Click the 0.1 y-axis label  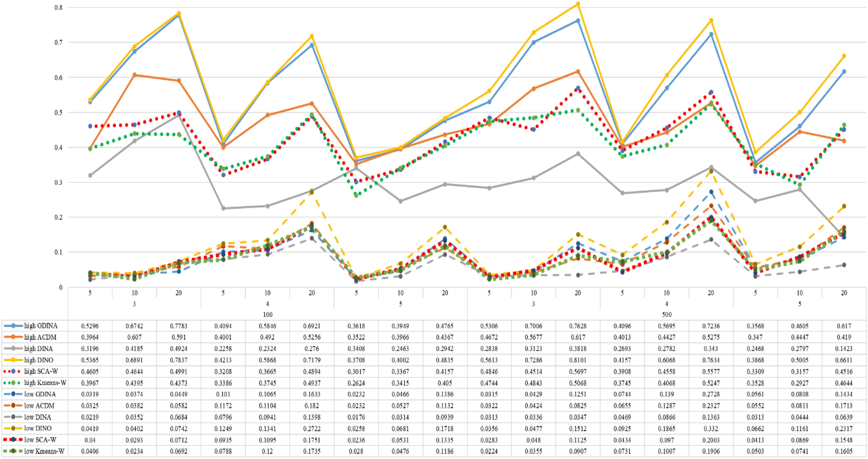(59, 252)
